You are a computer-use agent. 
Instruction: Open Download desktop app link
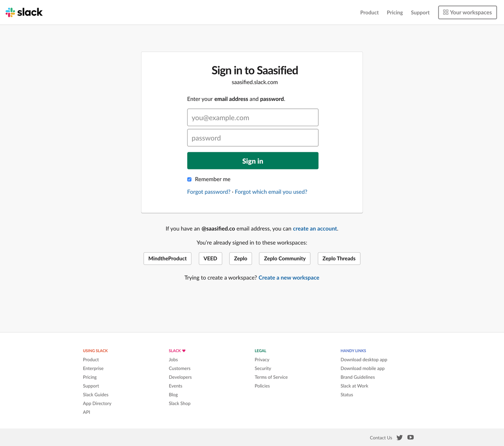[x=364, y=360]
